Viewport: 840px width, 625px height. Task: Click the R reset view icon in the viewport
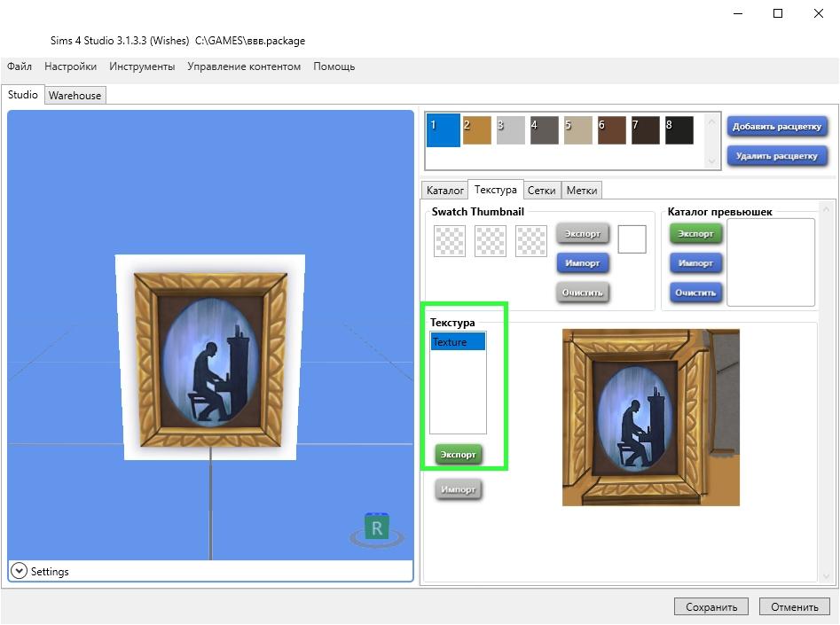[377, 529]
